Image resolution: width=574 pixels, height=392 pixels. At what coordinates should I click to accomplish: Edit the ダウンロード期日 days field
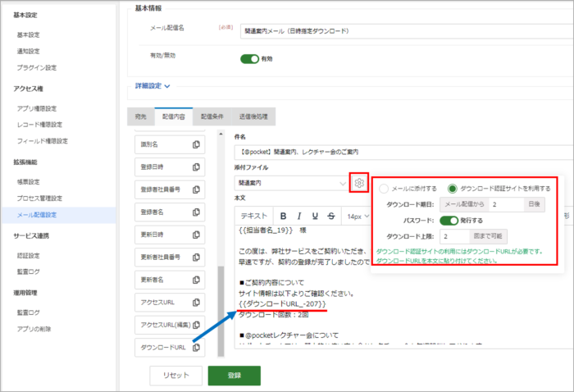point(506,204)
